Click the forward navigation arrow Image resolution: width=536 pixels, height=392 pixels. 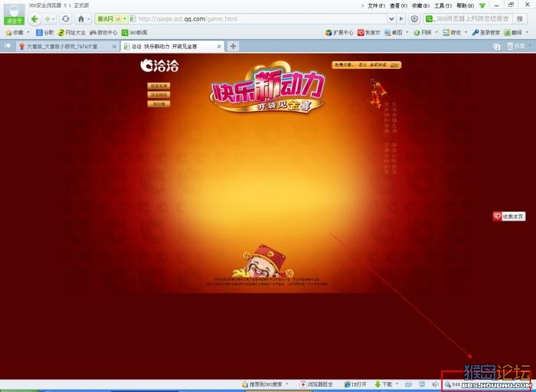47,19
